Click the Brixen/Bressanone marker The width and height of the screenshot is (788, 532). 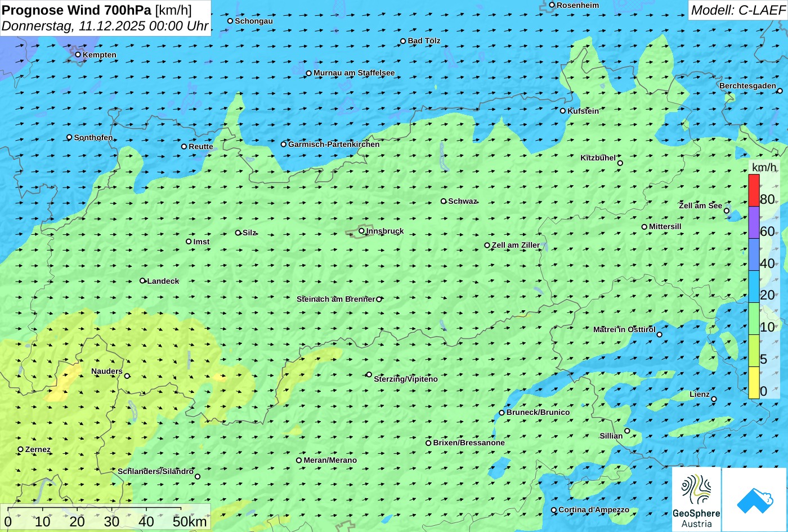point(428,443)
